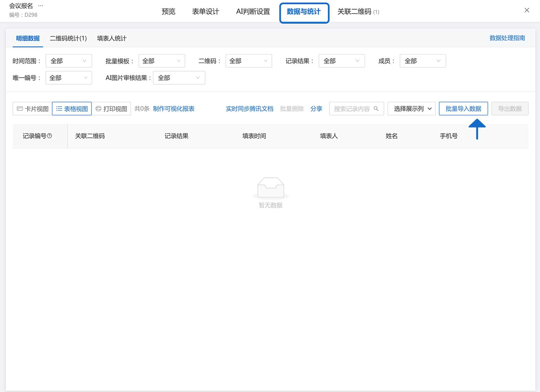This screenshot has width=540, height=392.
Task: Open the 数据处理指南 link
Action: tap(507, 38)
